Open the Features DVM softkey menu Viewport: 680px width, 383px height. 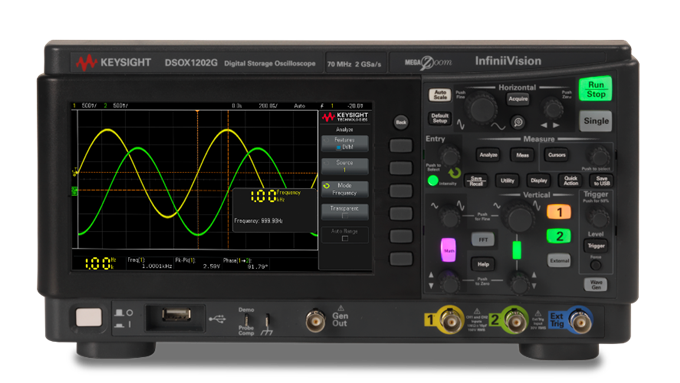(345, 144)
